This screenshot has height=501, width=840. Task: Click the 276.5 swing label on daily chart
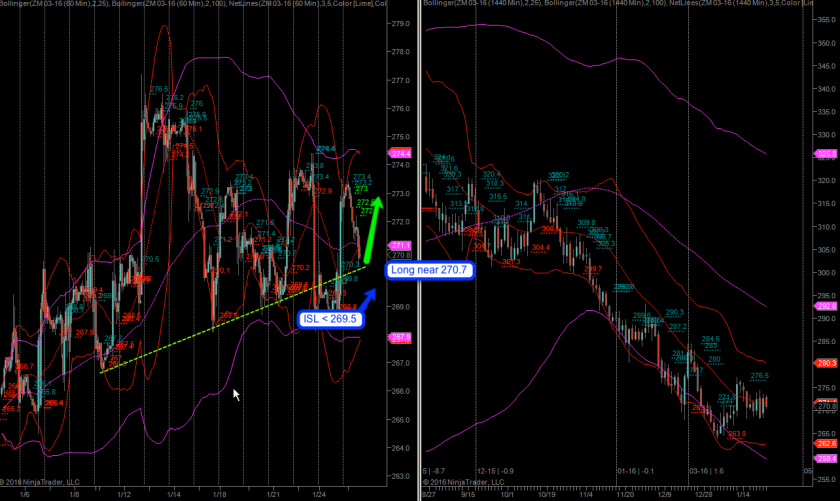pyautogui.click(x=758, y=377)
